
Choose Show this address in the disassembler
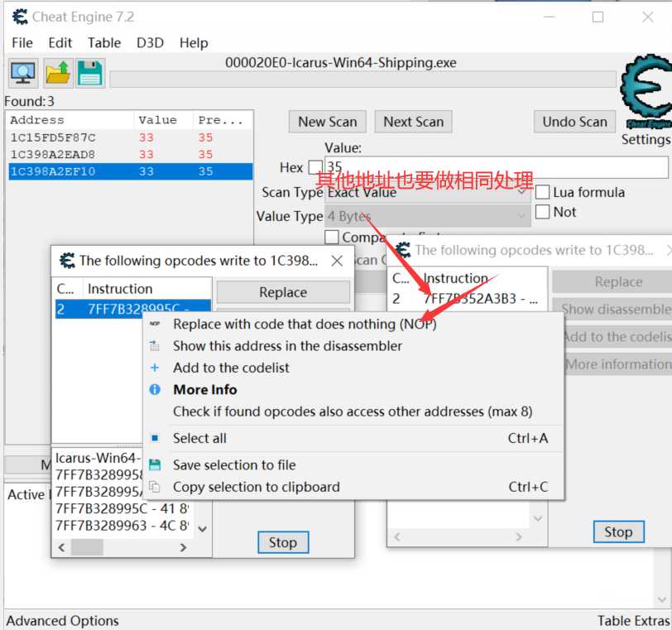(287, 346)
